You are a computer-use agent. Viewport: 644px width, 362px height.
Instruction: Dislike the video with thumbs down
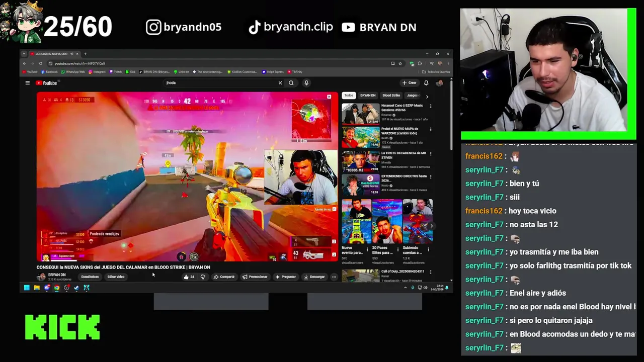203,277
